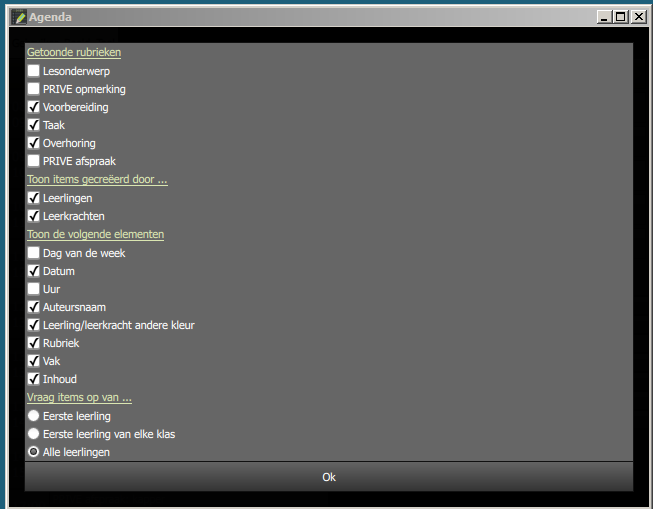Disable the Vak checkbox
The image size is (653, 509).
(33, 361)
